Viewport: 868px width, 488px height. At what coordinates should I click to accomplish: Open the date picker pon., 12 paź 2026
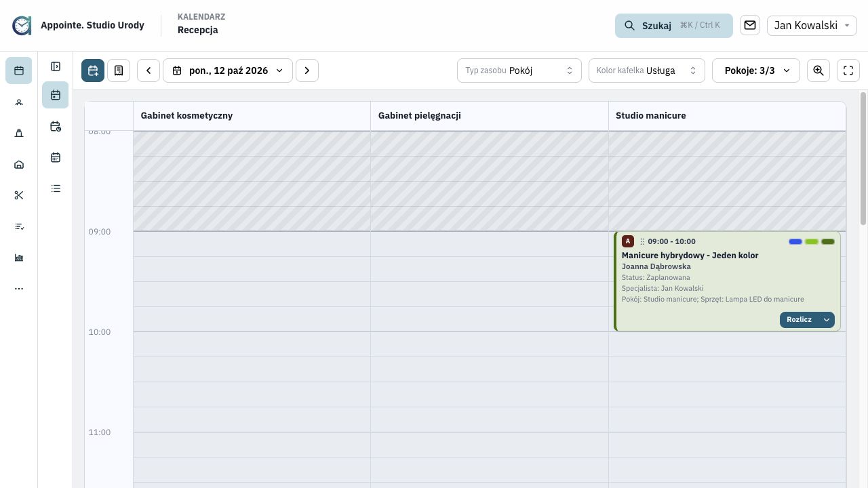(x=228, y=70)
